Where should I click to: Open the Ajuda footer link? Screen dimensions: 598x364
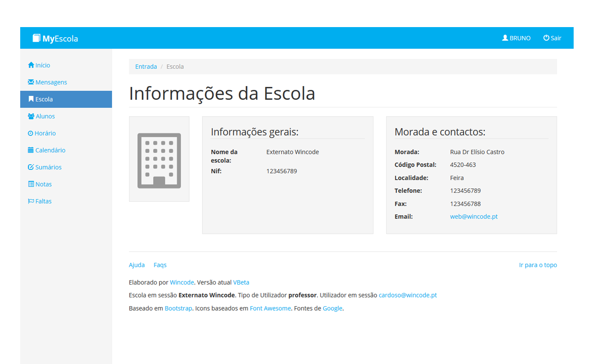pyautogui.click(x=136, y=265)
